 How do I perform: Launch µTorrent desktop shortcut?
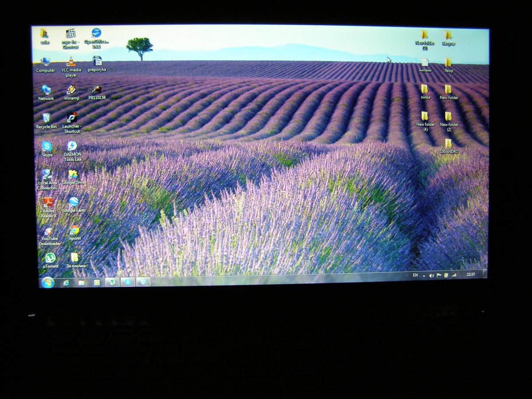point(50,258)
